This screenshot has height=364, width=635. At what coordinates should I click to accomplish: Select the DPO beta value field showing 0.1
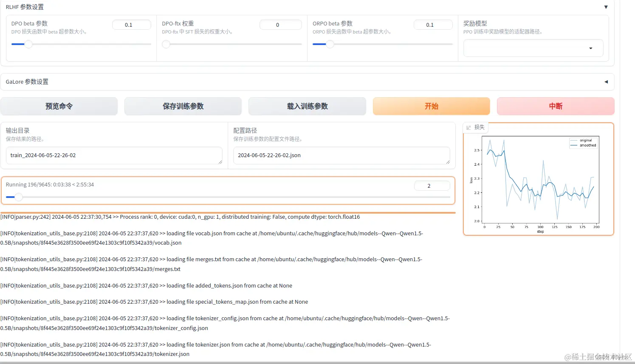coord(132,24)
